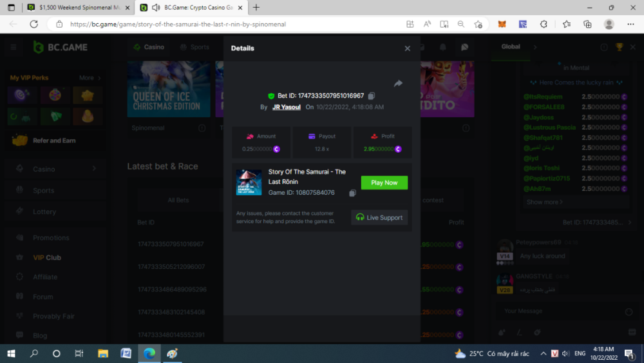644x363 pixels.
Task: Open a new browser tab
Action: coord(256,8)
